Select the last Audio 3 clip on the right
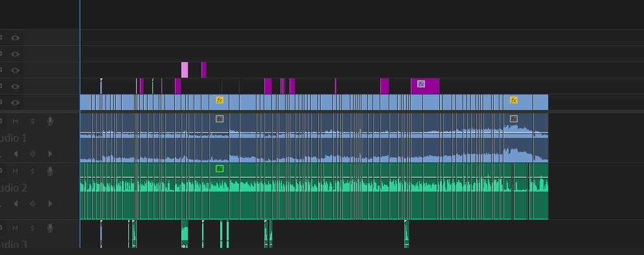The image size is (644, 255). pos(407,234)
